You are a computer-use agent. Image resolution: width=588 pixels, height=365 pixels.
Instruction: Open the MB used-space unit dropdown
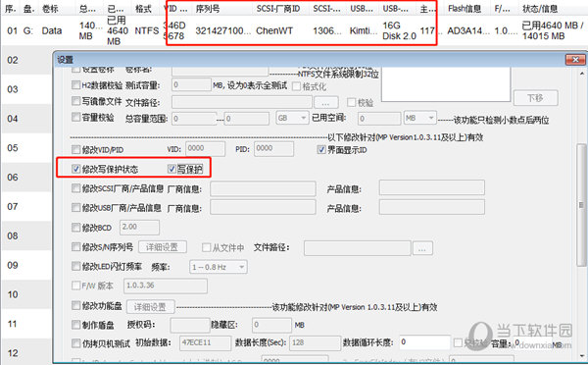(x=420, y=119)
